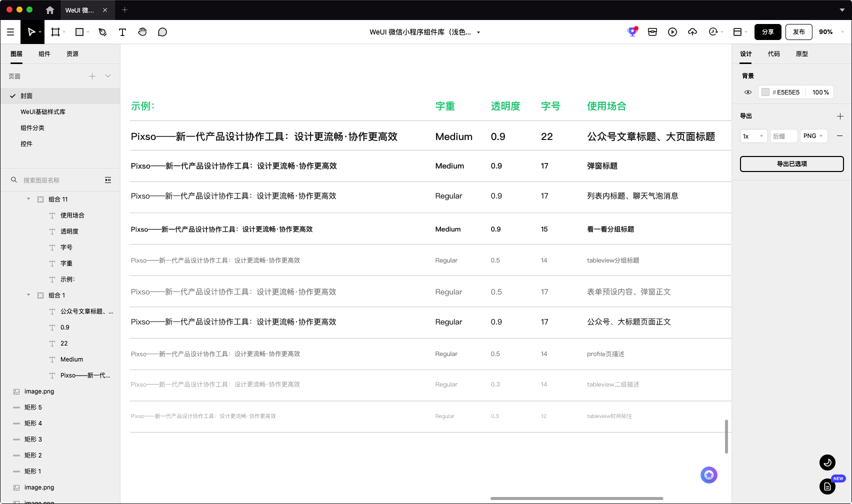852x504 pixels.
Task: Toggle dark mode moon button
Action: 827,462
